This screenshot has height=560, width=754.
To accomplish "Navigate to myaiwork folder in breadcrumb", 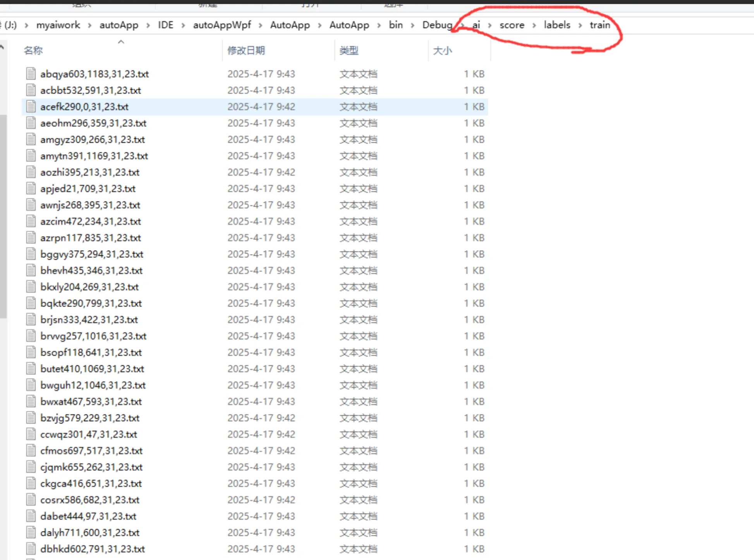I will 58,25.
